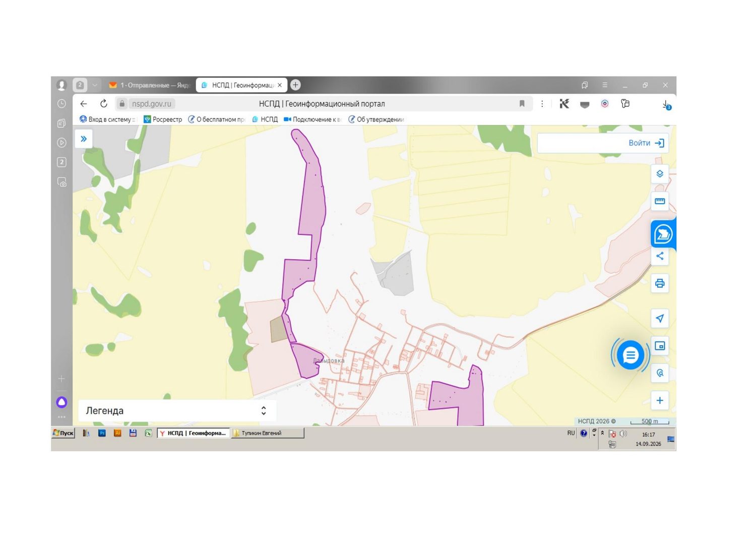Open a new browser tab
756x535 pixels.
(x=296, y=85)
